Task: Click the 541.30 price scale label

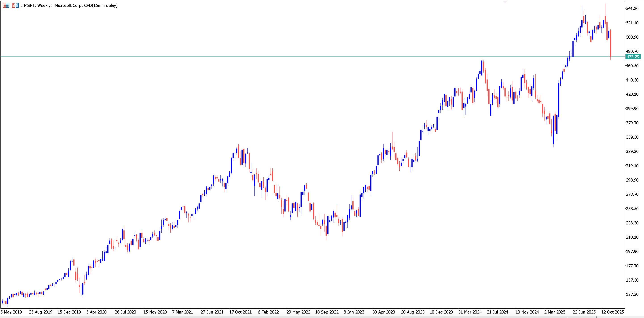Action: pos(632,8)
